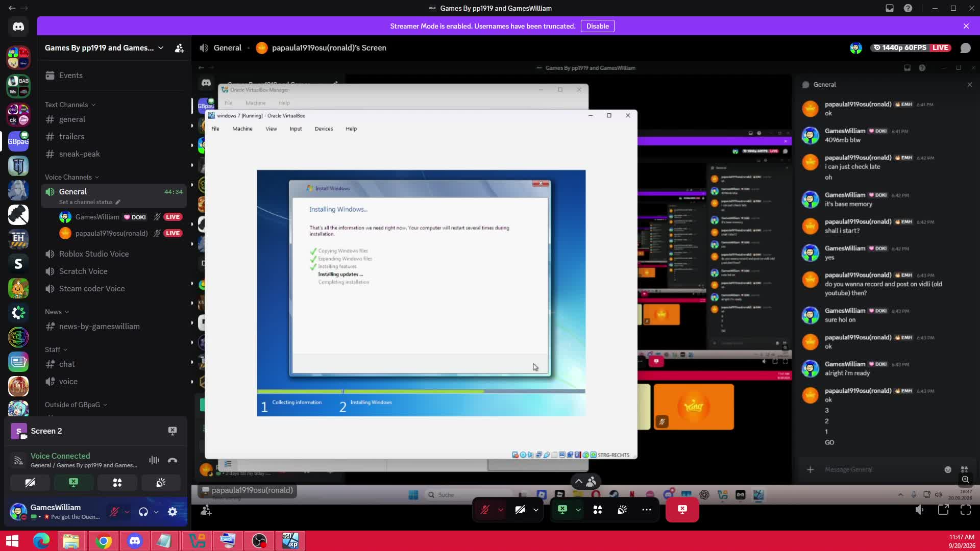Collapse Outside of GBpaG category

[76, 405]
